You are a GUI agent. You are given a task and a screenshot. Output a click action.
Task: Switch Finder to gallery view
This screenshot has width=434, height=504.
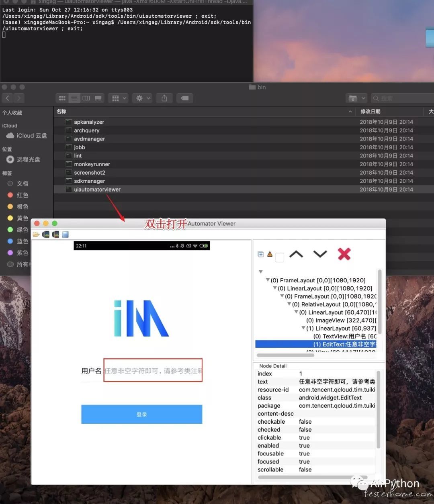tap(98, 98)
